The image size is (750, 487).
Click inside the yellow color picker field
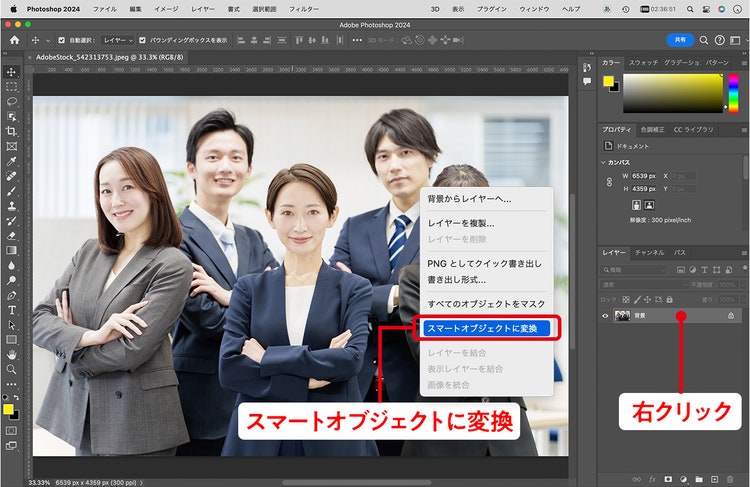click(x=673, y=93)
